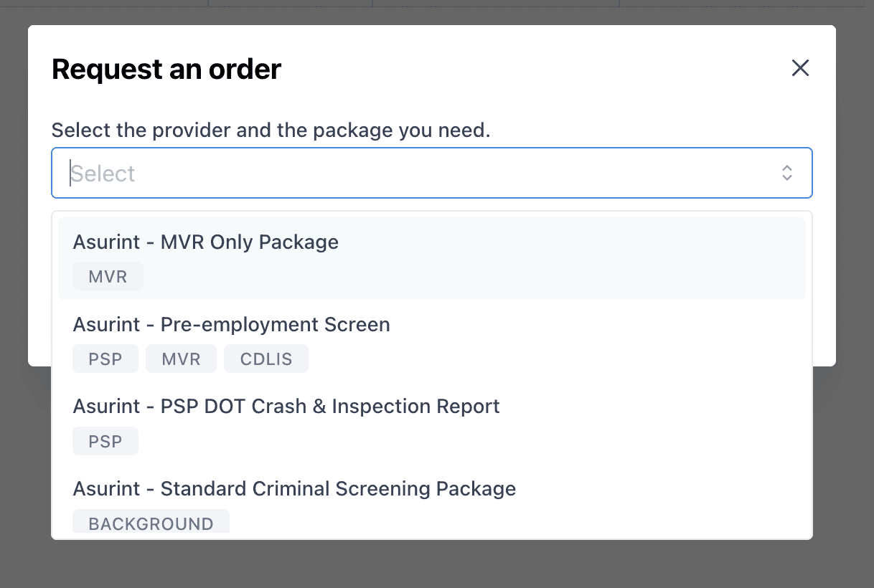Screen dimensions: 874x588
Task: Click the dimmed backdrop below the dropdown list
Action: tap(431, 565)
